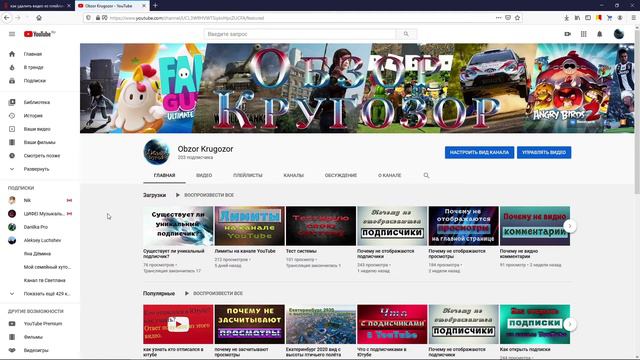The height and width of the screenshot is (360, 640).
Task: Show next videos in Популярные row
Action: [x=570, y=324]
